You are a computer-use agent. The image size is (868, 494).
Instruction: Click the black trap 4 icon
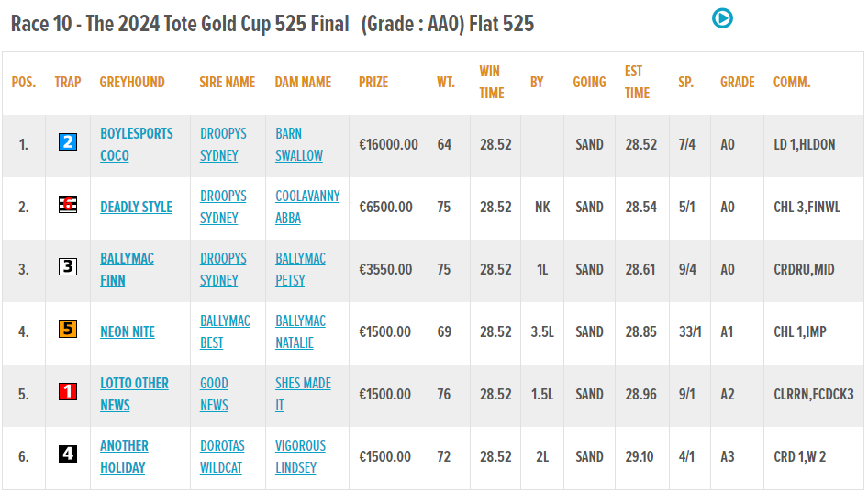(x=68, y=454)
